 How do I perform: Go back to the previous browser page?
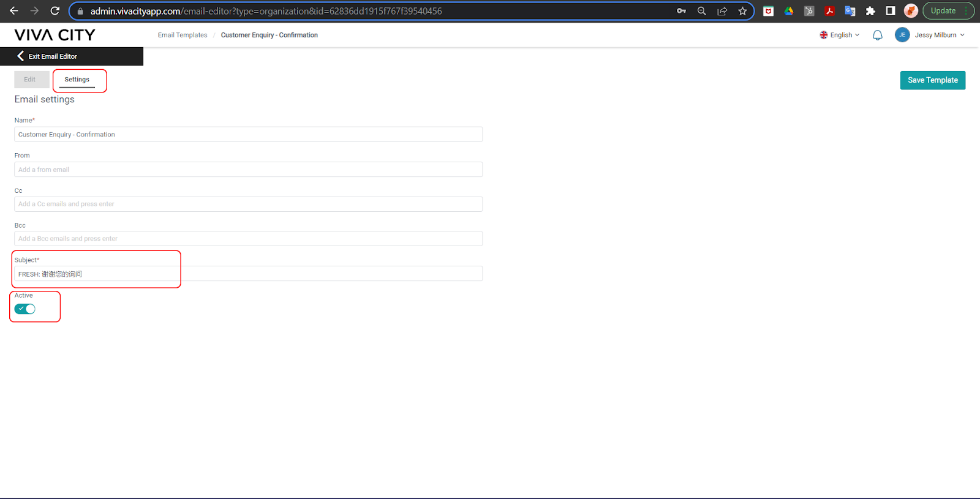[x=13, y=10]
